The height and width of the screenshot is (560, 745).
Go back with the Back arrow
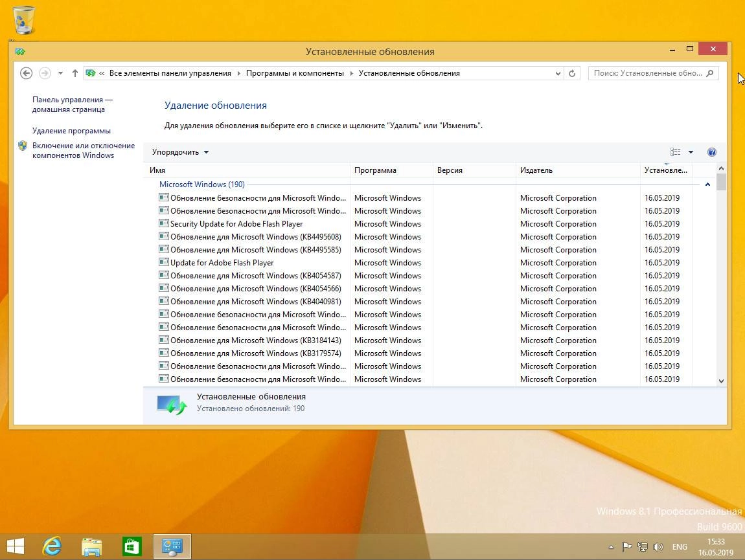(x=26, y=73)
